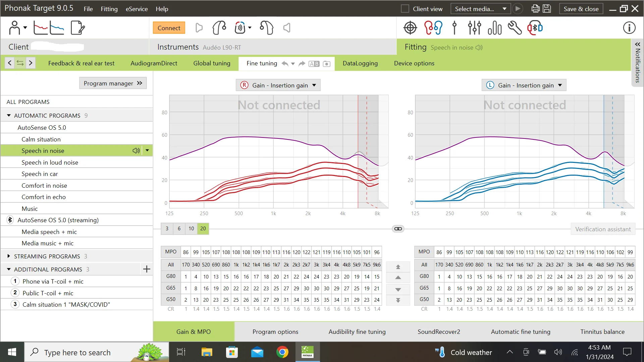Set the gain step size to 10
The width and height of the screenshot is (644, 362).
point(191,229)
